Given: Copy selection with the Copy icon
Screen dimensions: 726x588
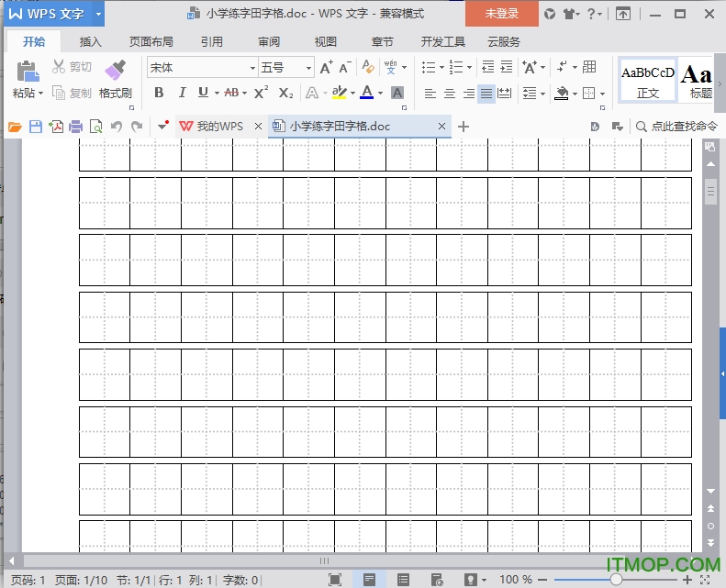Looking at the screenshot, I should (59, 93).
